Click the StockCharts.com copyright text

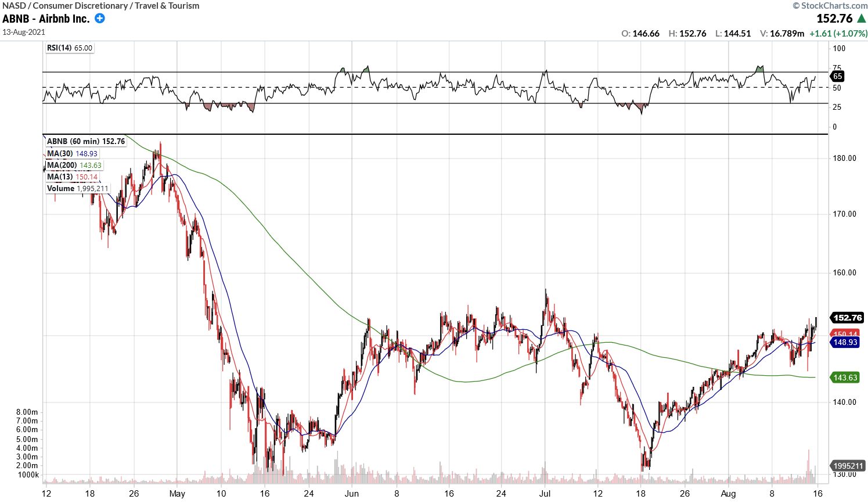pos(830,5)
